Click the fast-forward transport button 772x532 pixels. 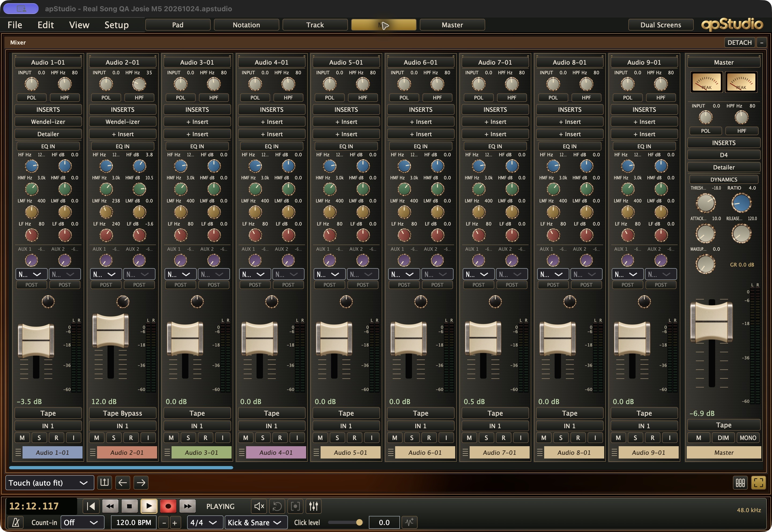coord(188,506)
